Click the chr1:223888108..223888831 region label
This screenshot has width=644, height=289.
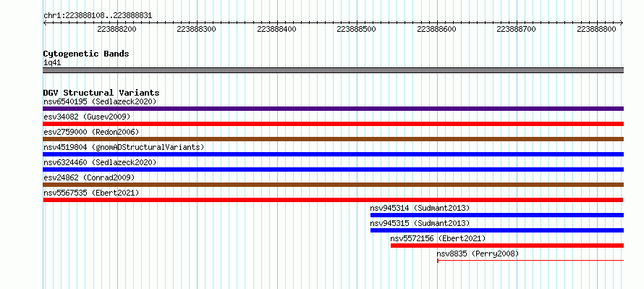tap(98, 16)
